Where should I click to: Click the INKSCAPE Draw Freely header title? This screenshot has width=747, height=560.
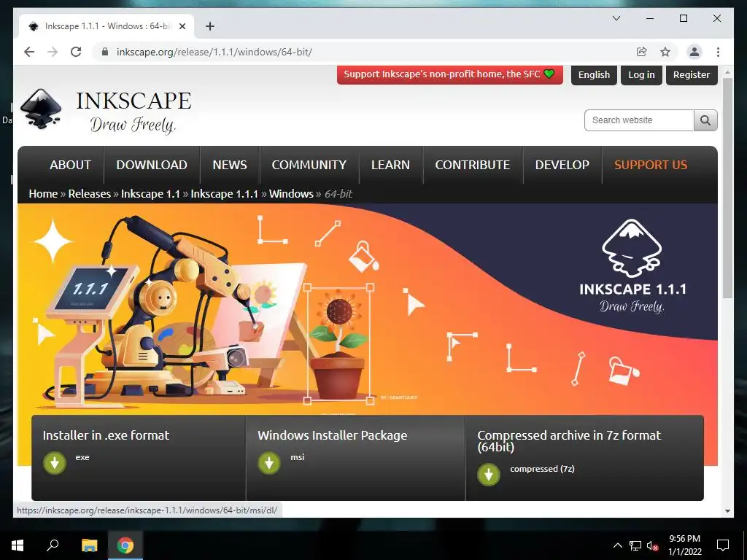tap(133, 112)
